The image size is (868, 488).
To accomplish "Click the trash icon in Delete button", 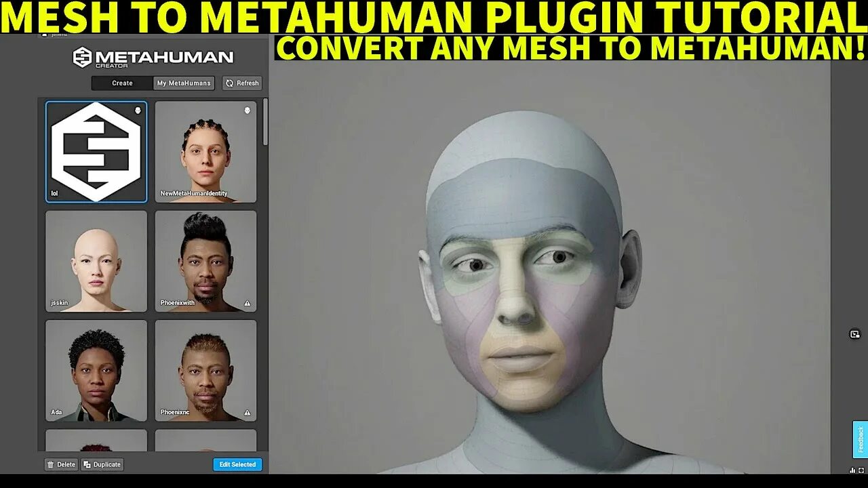I will tap(52, 465).
